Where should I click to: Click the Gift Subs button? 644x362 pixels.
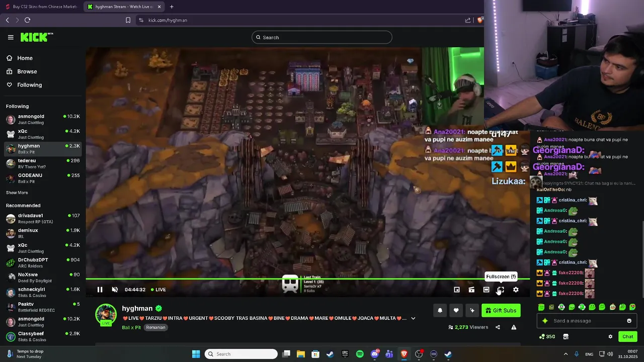(x=501, y=310)
